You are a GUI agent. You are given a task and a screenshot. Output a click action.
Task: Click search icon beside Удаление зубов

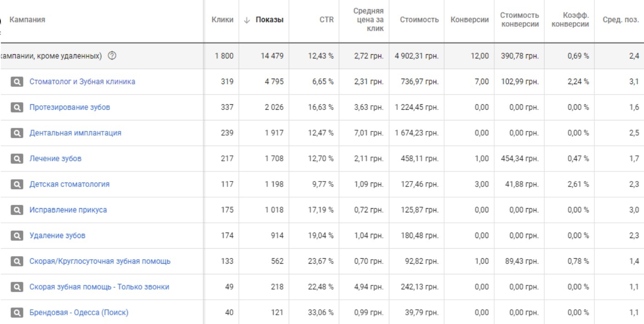pyautogui.click(x=16, y=236)
